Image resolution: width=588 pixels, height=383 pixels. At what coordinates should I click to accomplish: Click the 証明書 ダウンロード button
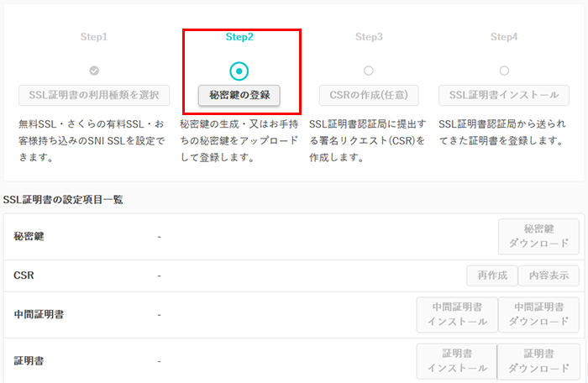538,360
